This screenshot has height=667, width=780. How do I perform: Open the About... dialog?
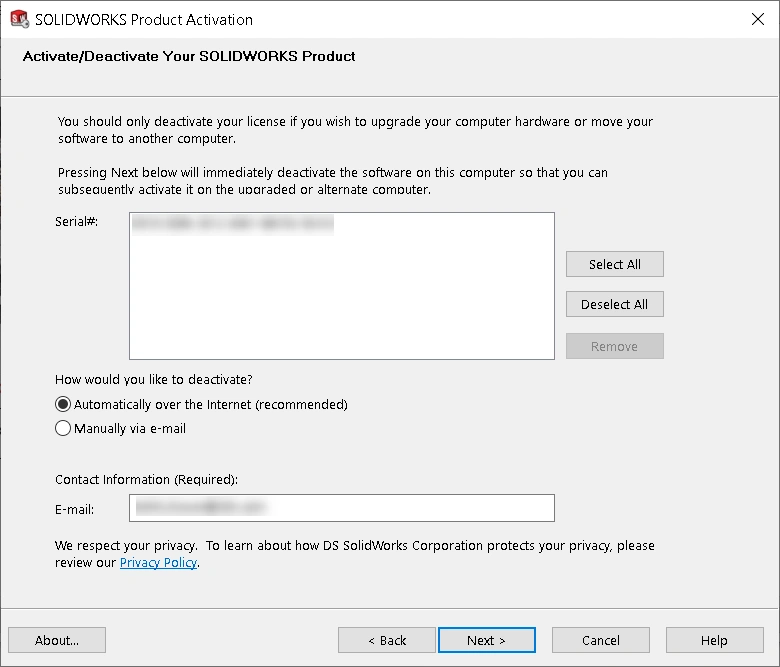pos(57,640)
